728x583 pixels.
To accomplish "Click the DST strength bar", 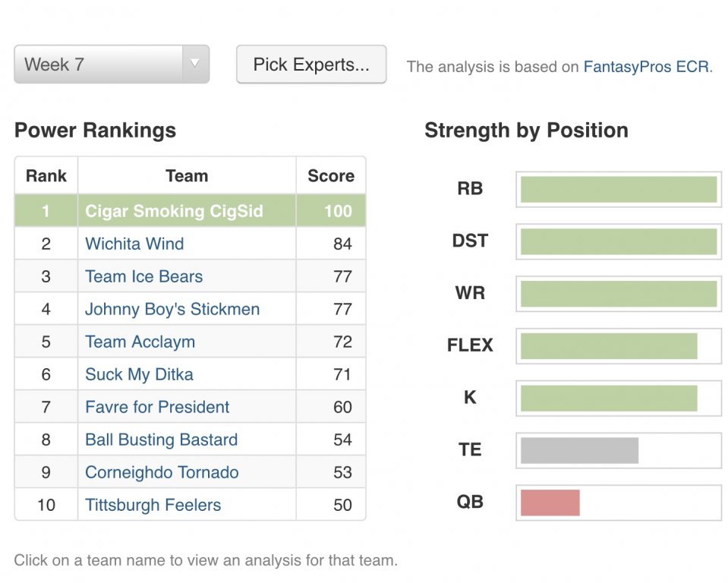I will point(618,241).
